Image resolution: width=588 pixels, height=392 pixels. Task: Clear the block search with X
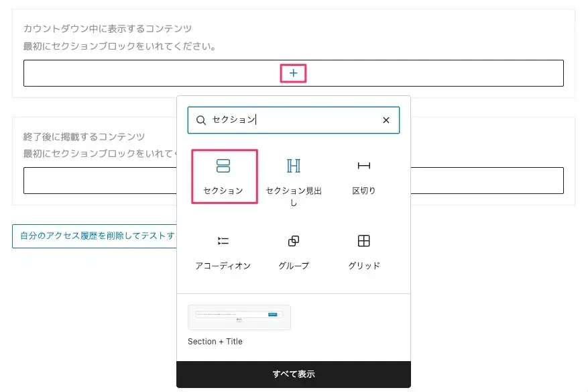coord(386,120)
